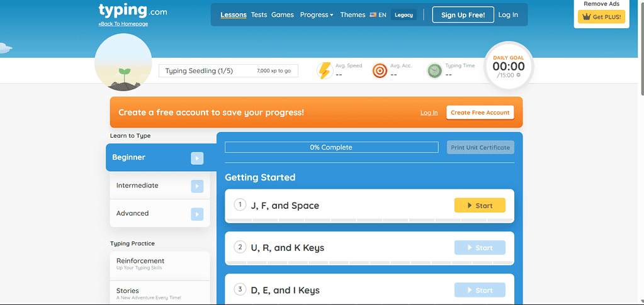Screen dimensions: 644x305
Task: Click the 0% Complete progress bar
Action: 332,147
